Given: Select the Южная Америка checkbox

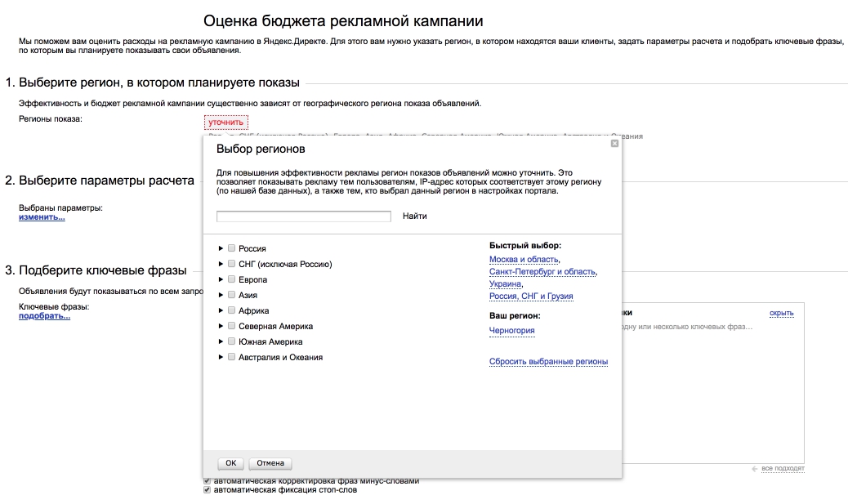Looking at the screenshot, I should click(231, 341).
